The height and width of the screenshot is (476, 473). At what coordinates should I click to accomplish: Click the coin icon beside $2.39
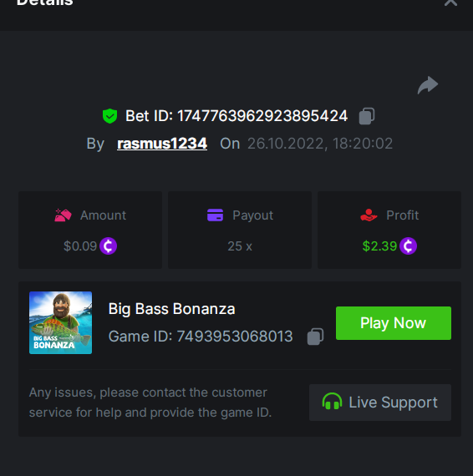coord(408,246)
